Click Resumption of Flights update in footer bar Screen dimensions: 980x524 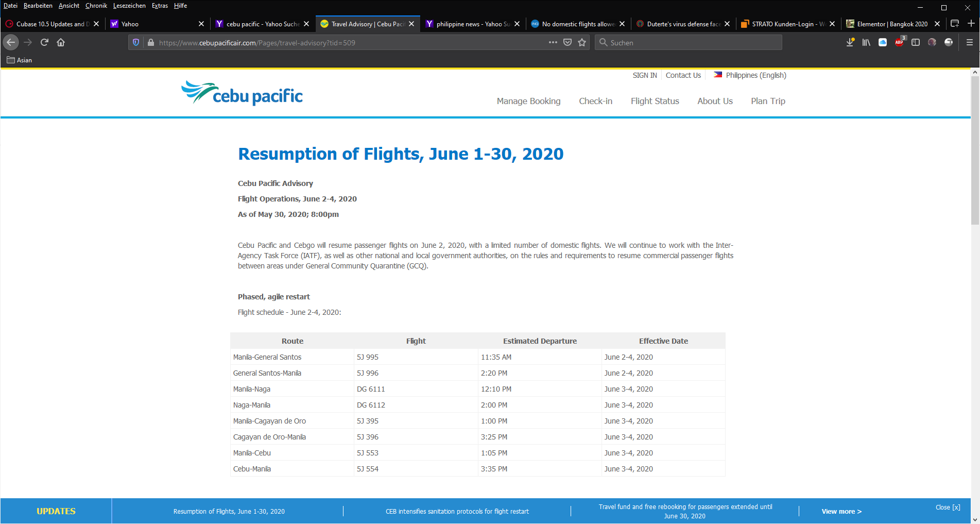[229, 512]
